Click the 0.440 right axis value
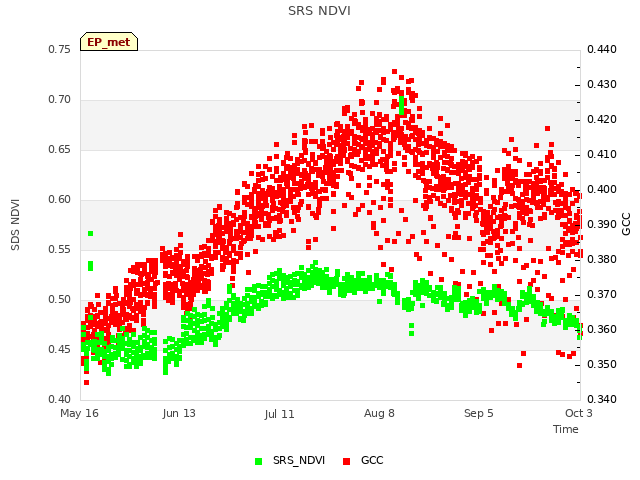The image size is (640, 480). point(602,49)
